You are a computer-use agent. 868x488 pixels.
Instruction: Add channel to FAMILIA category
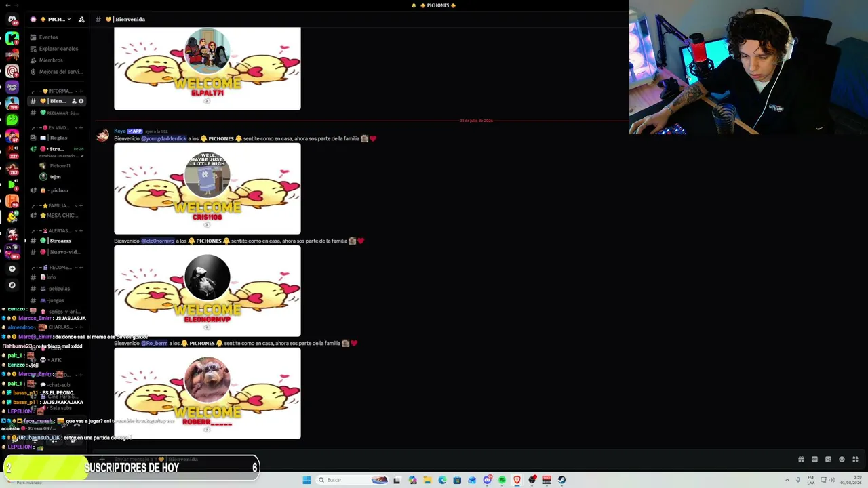point(81,206)
